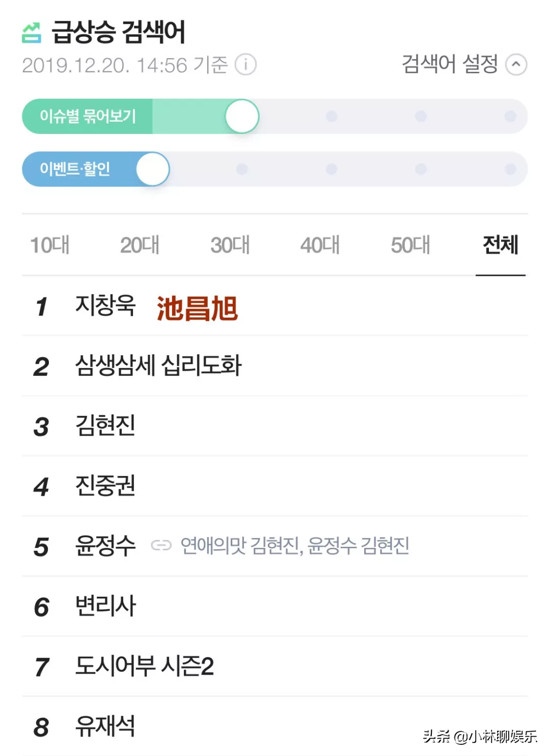This screenshot has height=756, width=550.
Task: Switch to the 40대 tab
Action: tap(320, 245)
